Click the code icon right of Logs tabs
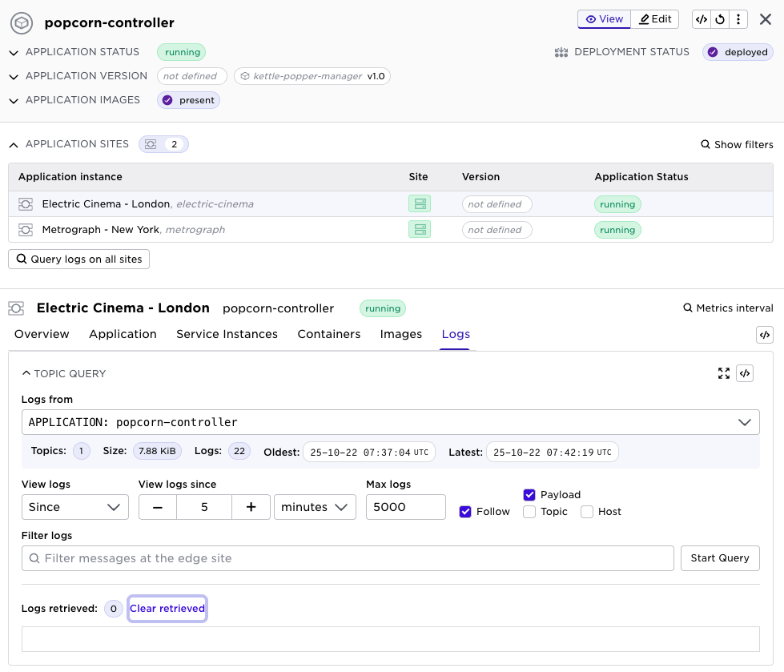Viewport: 784px width, 672px height. (764, 335)
